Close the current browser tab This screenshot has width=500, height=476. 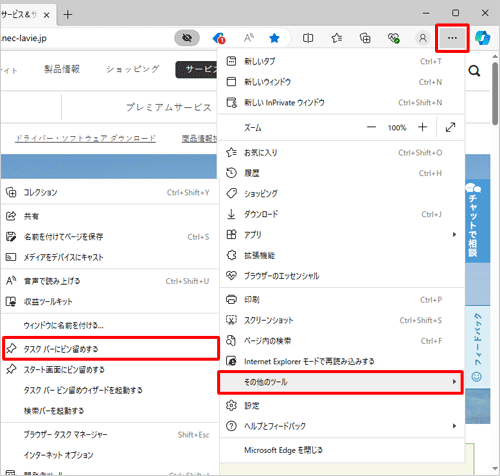[x=47, y=15]
